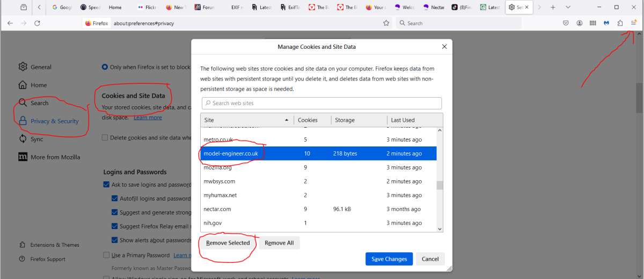Open the Firefox account icon

(580, 23)
